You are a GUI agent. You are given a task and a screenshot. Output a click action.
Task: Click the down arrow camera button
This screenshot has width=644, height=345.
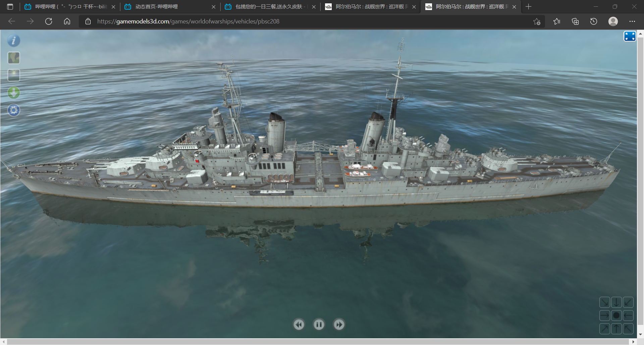coord(616,302)
